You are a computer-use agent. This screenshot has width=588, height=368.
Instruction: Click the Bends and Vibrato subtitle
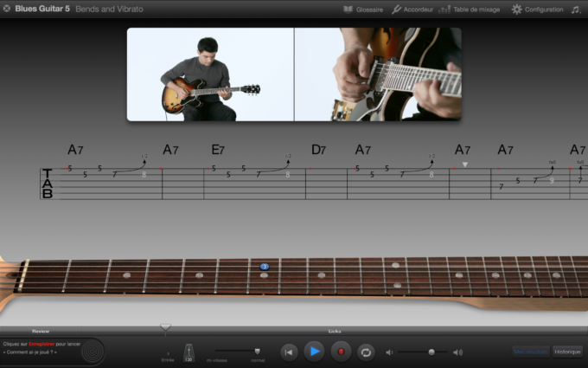coord(109,9)
